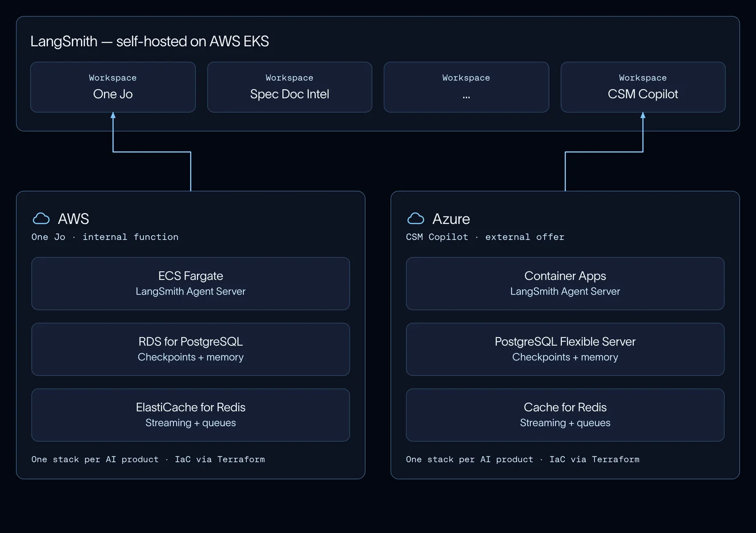Select the One Jo workspace card

click(x=113, y=87)
